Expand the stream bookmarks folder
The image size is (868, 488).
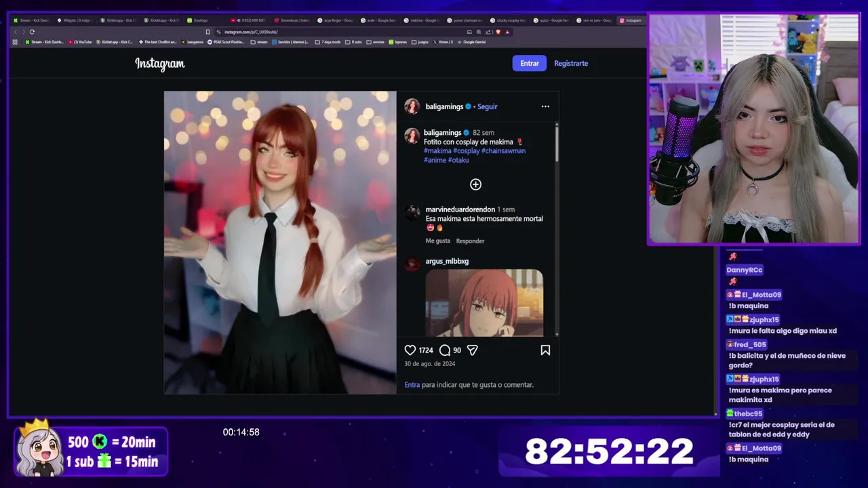click(x=259, y=42)
